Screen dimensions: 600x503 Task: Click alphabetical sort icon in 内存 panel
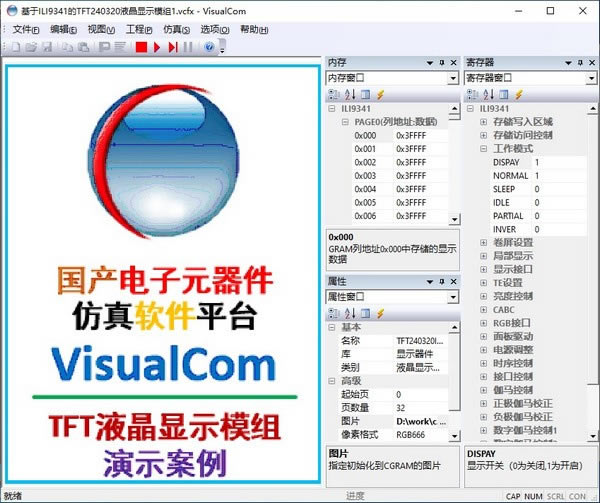[x=350, y=94]
